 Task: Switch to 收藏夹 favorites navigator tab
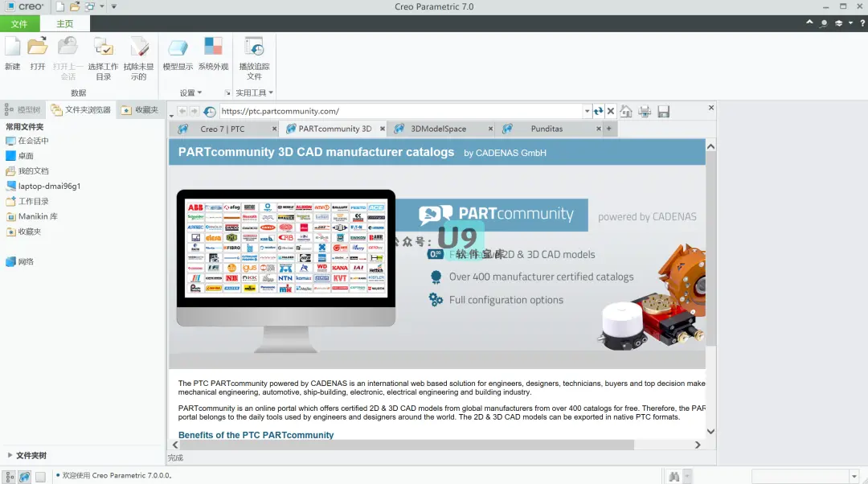140,109
